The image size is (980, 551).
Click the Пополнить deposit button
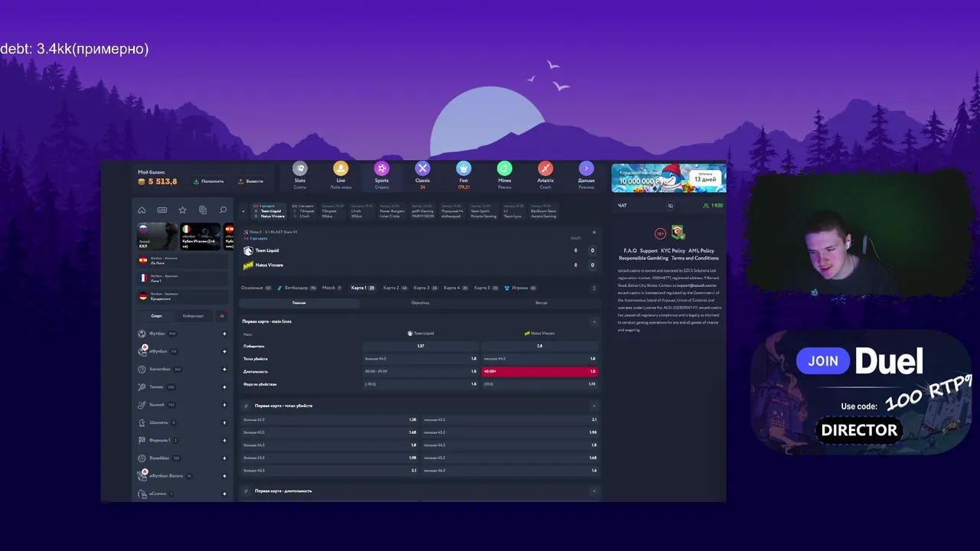pos(209,181)
